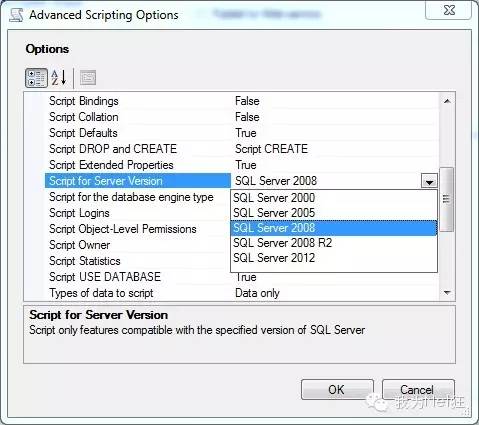The width and height of the screenshot is (479, 425).
Task: Select the Script DROP and CREATE row
Action: [241, 149]
